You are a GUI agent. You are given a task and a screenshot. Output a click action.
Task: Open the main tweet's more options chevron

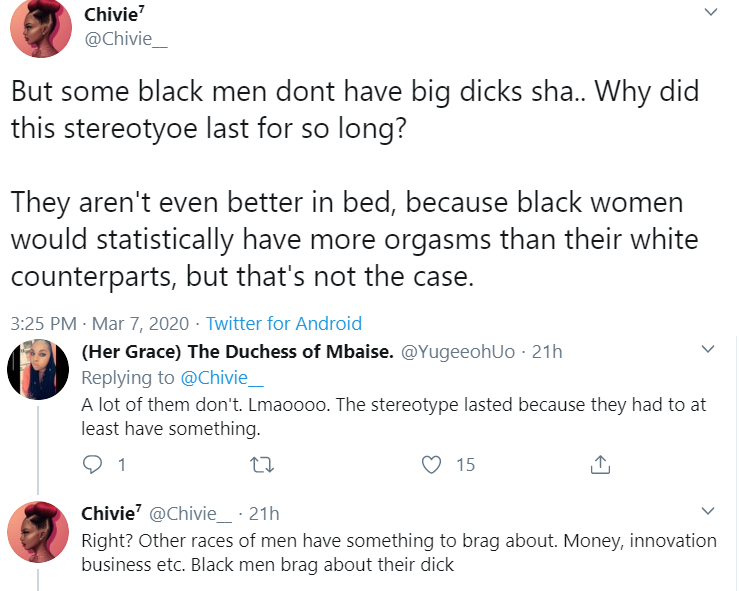[711, 13]
